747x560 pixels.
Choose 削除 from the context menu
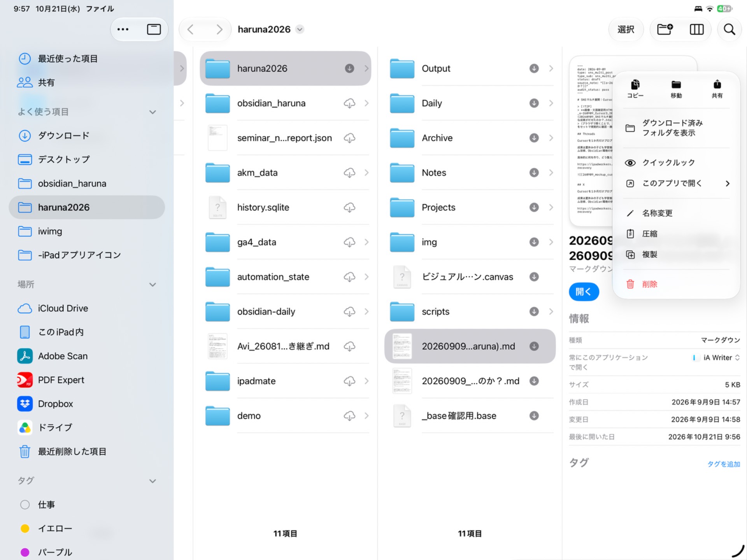click(677, 284)
